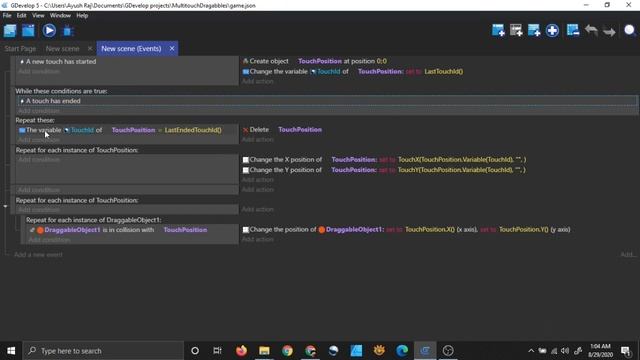The width and height of the screenshot is (640, 360).
Task: Open the View menu
Action: click(38, 16)
